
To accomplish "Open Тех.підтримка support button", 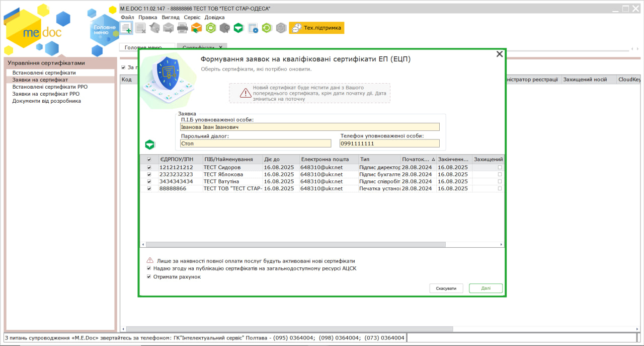I will (x=316, y=28).
